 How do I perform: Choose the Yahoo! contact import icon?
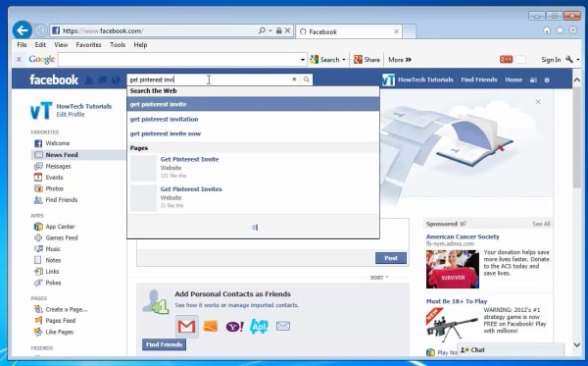pyautogui.click(x=235, y=326)
